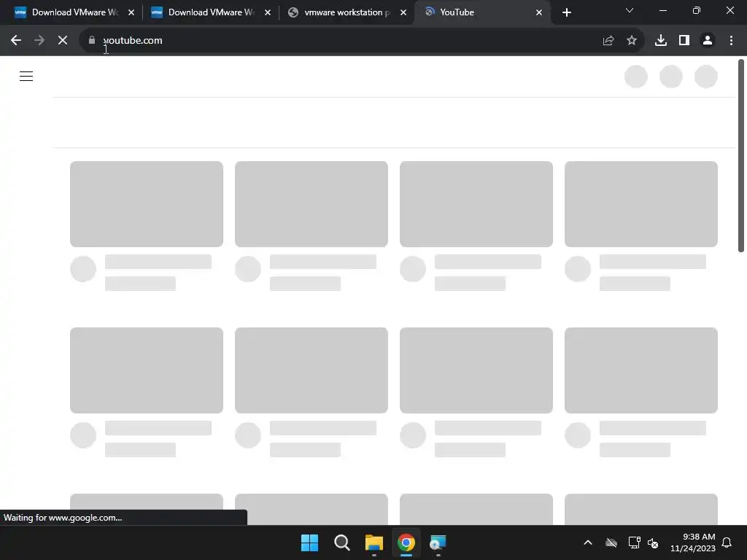Open the clock showing 9:38 AM
Image resolution: width=747 pixels, height=560 pixels.
coord(693,542)
